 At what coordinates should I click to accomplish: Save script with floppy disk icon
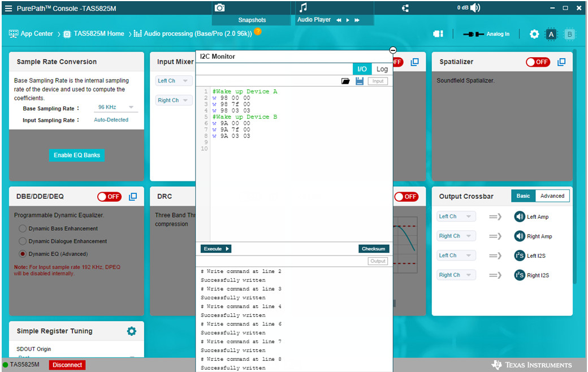[359, 81]
